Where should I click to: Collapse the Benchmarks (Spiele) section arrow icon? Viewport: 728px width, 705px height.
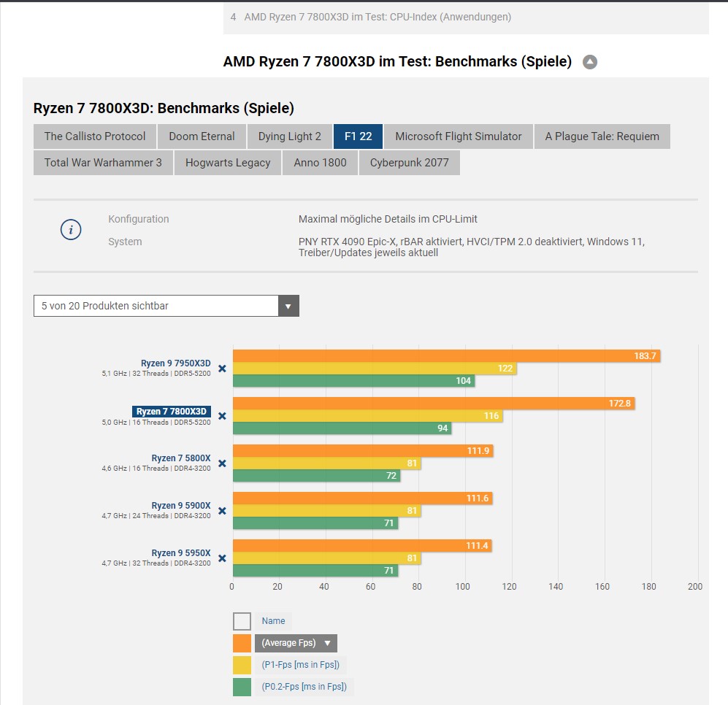point(590,62)
